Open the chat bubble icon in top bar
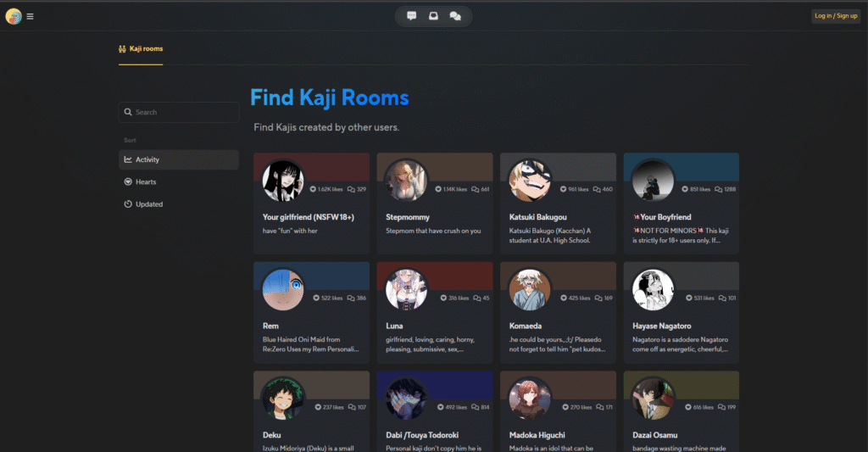Image resolution: width=868 pixels, height=452 pixels. coord(411,16)
